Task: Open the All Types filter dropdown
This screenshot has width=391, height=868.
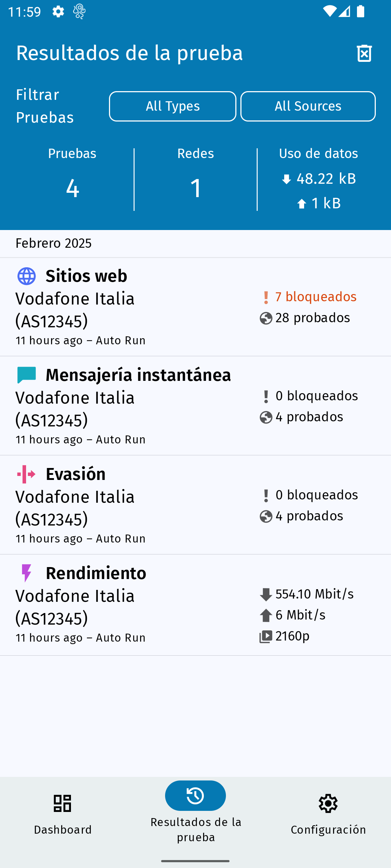Action: 173,106
